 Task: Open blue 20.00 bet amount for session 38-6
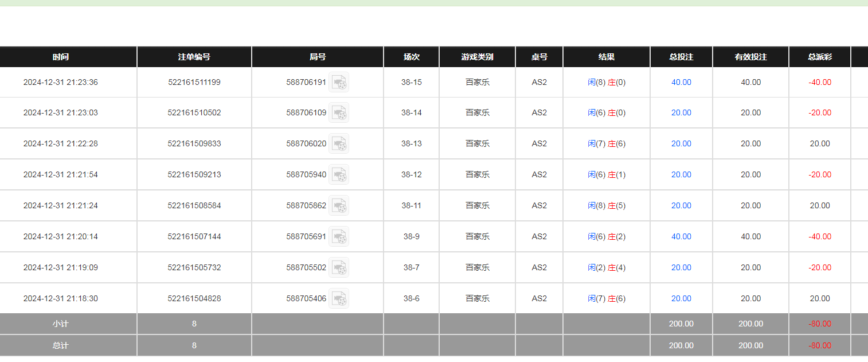[681, 299]
